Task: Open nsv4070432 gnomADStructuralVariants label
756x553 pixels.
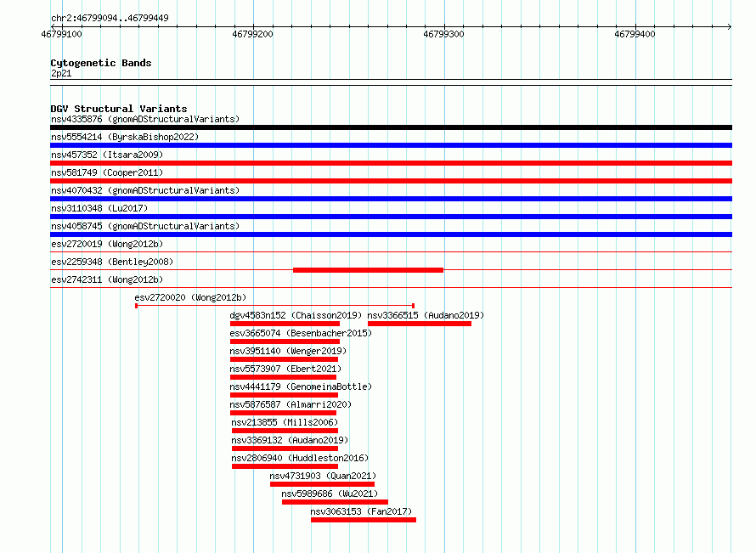Action: coord(145,190)
